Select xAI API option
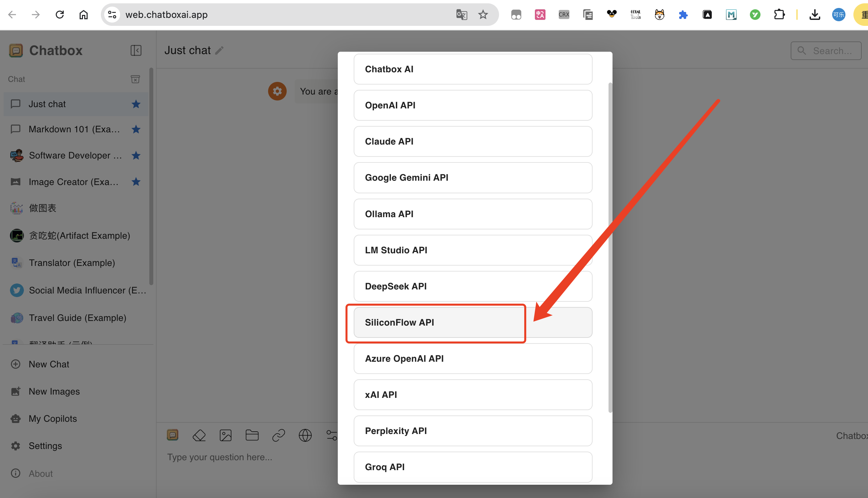This screenshot has width=868, height=498. point(473,395)
